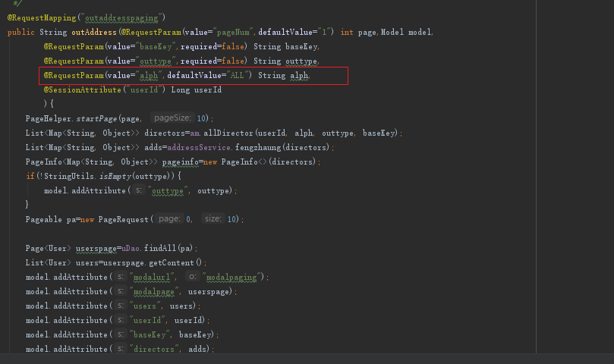Click the "modalurl" string literal
614x364 pixels.
153,277
